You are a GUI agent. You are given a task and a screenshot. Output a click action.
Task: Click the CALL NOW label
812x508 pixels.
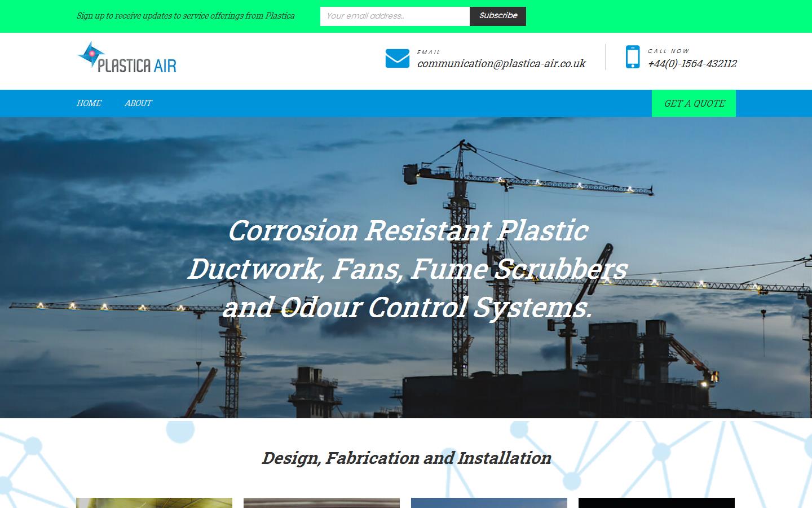pyautogui.click(x=668, y=51)
